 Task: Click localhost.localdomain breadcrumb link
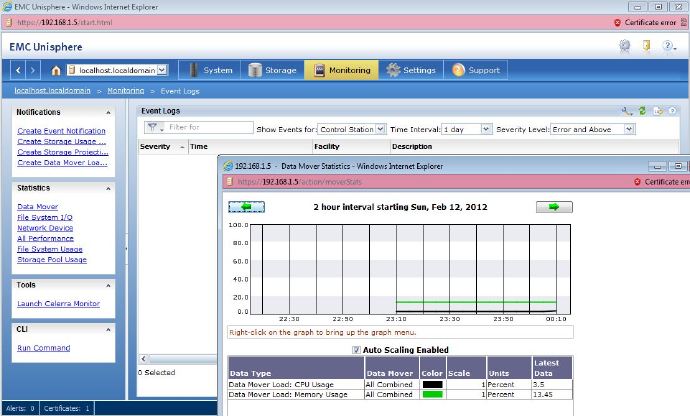click(x=52, y=90)
